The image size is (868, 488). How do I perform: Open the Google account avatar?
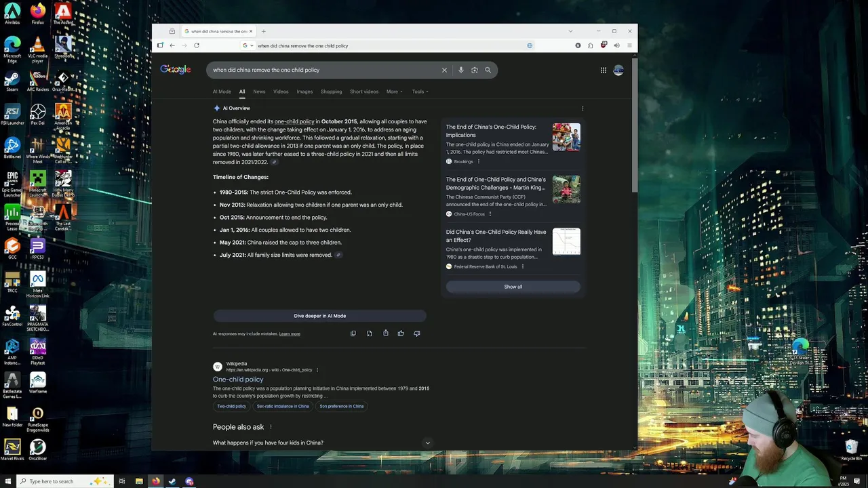click(x=618, y=70)
